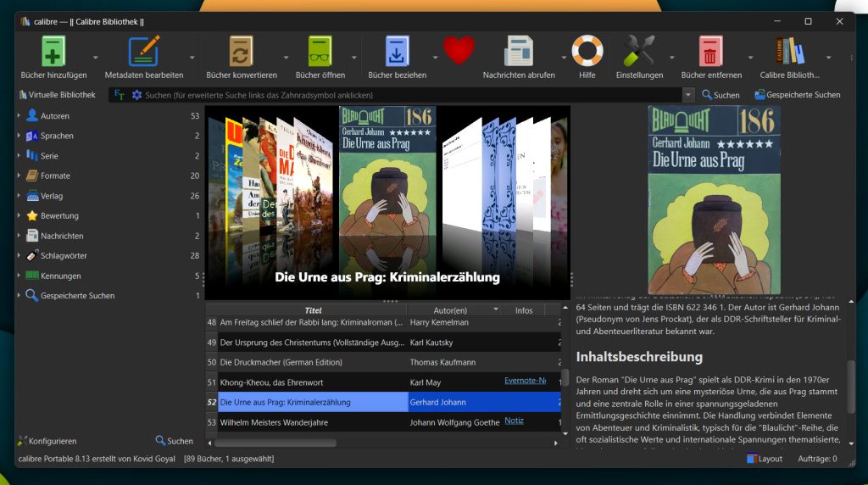The width and height of the screenshot is (868, 485).
Task: Open the Hilfe lifebuoy icon
Action: pos(587,52)
